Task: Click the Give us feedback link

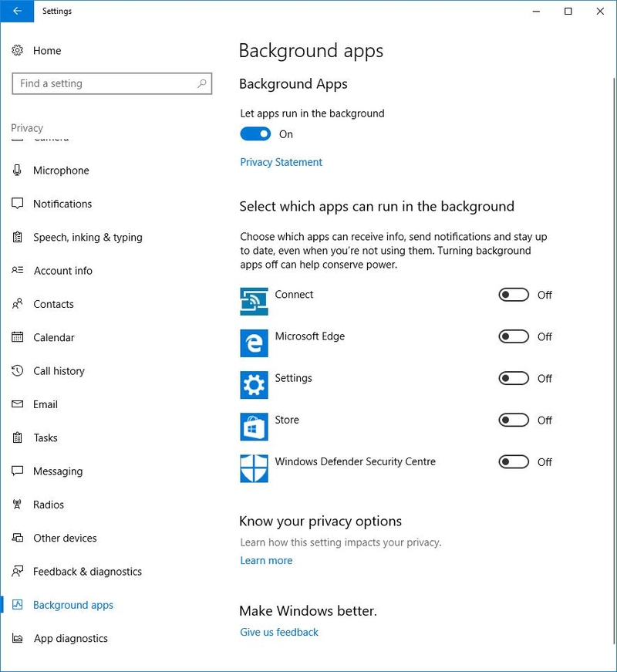Action: tap(279, 632)
